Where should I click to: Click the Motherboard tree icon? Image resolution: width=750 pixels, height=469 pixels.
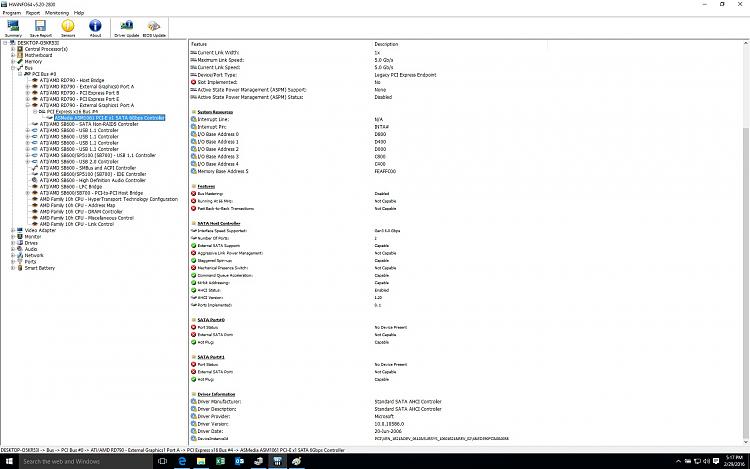pyautogui.click(x=20, y=55)
